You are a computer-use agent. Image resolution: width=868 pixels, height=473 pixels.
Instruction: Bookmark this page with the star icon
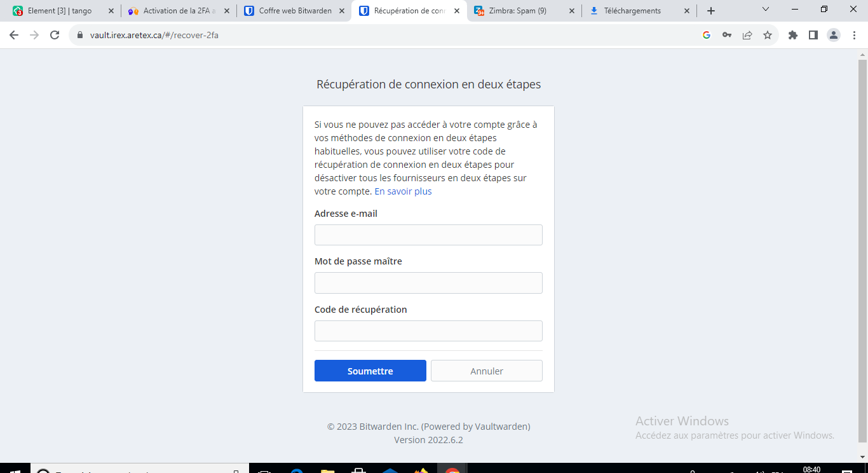tap(768, 36)
